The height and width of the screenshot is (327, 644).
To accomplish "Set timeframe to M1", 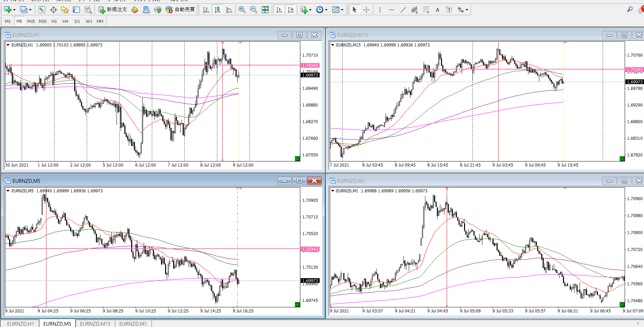I will pyautogui.click(x=8, y=21).
